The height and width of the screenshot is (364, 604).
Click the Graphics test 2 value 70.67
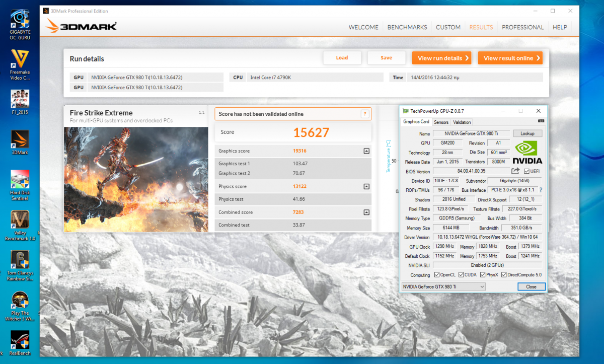coord(299,173)
